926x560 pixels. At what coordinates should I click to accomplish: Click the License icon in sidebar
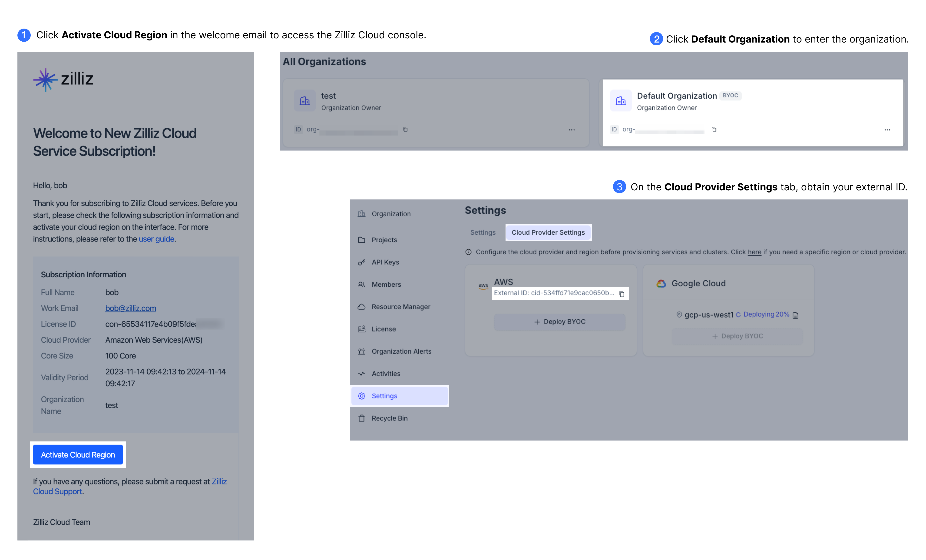click(x=361, y=329)
